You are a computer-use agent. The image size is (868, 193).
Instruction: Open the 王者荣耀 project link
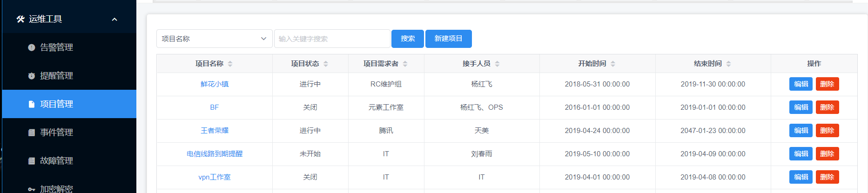pyautogui.click(x=215, y=131)
